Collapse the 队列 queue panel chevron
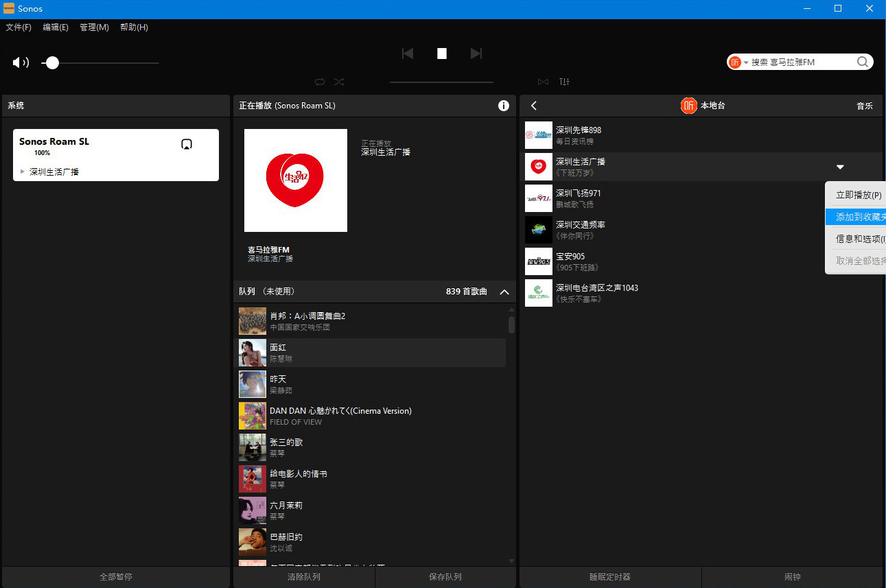The image size is (886, 588). click(x=504, y=291)
